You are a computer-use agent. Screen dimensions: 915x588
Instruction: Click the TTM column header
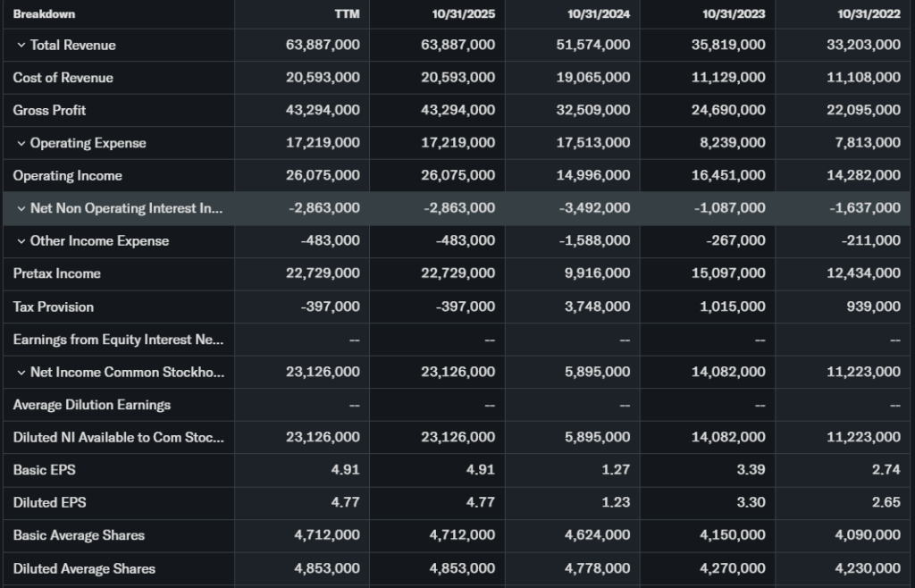click(347, 14)
